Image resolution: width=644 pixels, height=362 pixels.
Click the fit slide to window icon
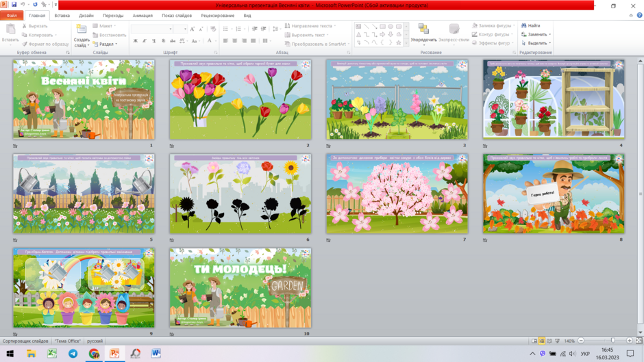tap(639, 341)
